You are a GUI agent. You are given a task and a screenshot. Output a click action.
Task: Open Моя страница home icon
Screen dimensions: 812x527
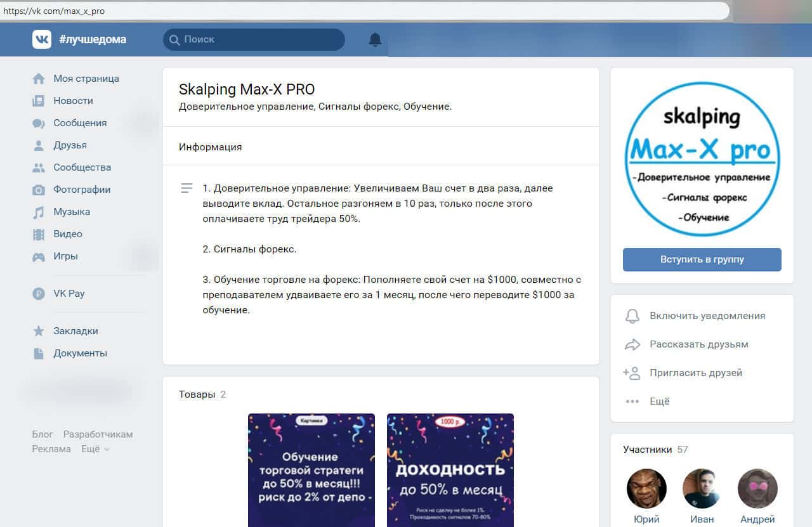pos(39,79)
